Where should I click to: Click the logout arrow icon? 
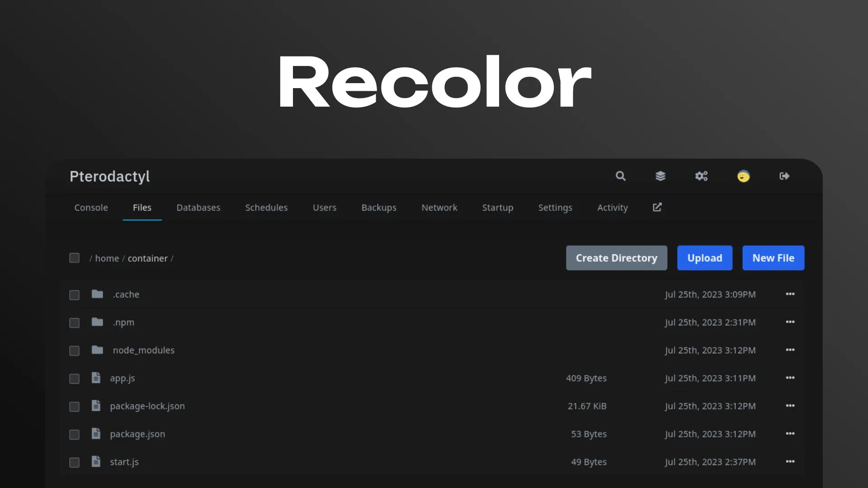784,176
